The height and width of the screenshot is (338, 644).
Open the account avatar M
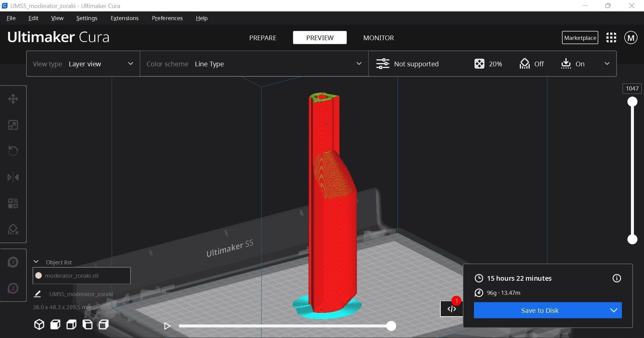tap(631, 38)
